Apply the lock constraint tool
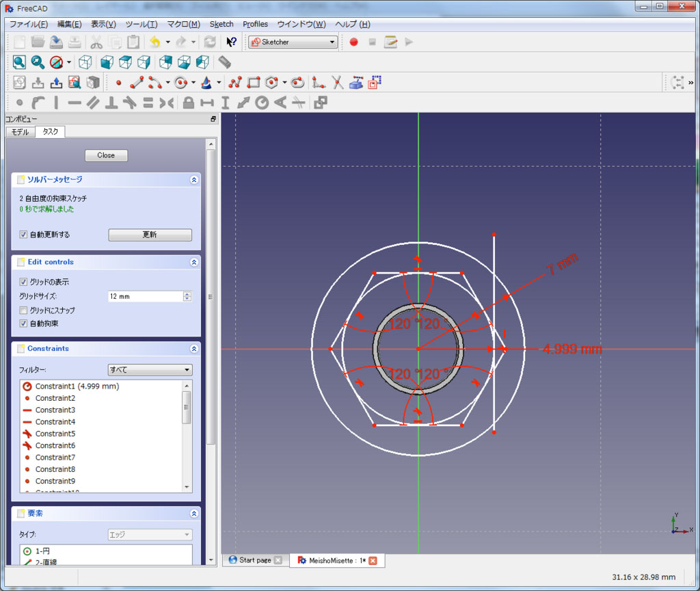 click(x=189, y=103)
